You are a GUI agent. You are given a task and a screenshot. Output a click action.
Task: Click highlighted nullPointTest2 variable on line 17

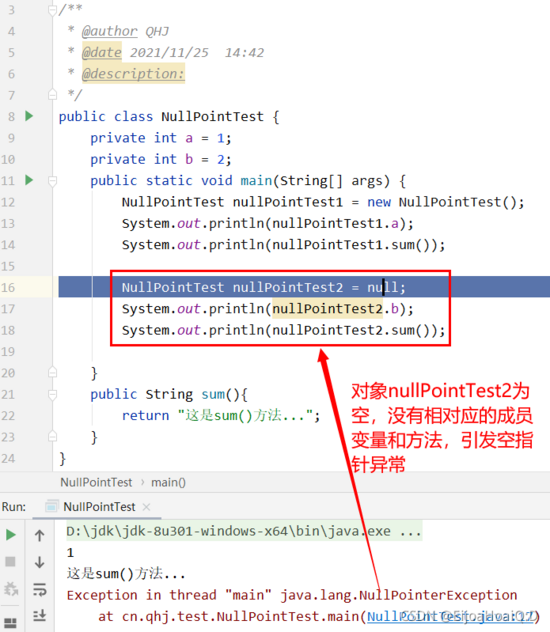(x=328, y=309)
